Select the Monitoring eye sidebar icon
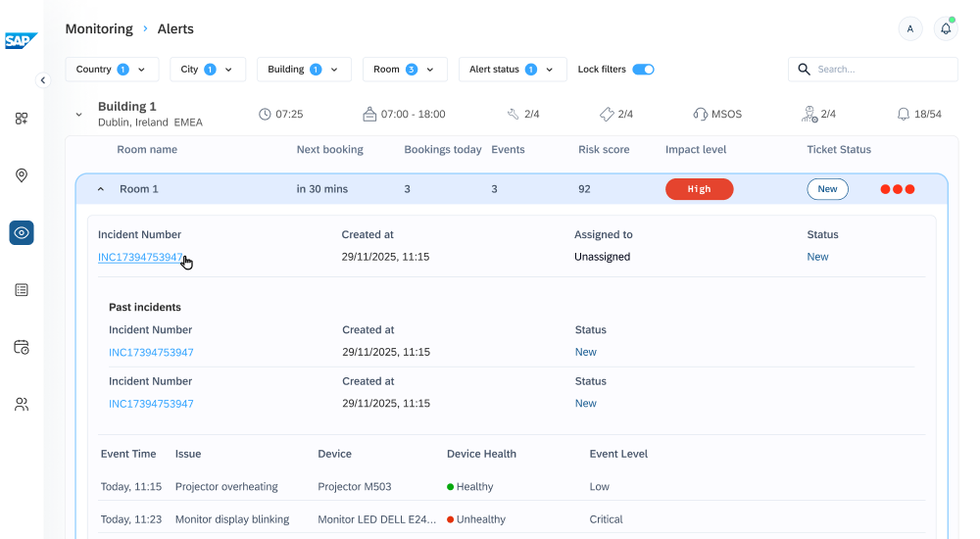The height and width of the screenshot is (539, 980). point(22,232)
